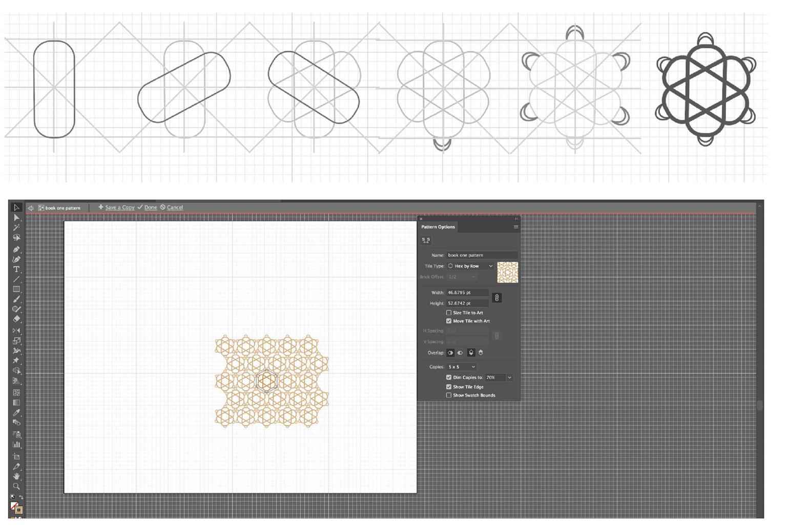Open the Pattern Options panel menu
The image size is (786, 532).
[515, 227]
